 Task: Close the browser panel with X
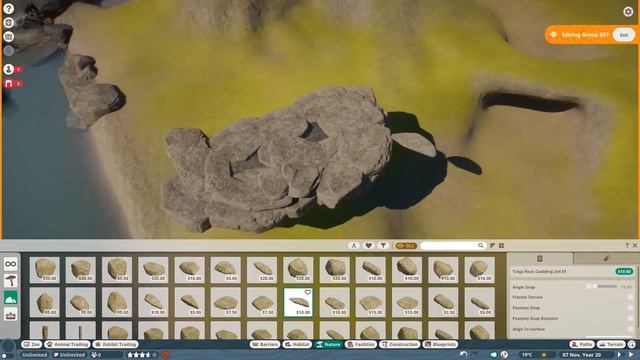click(x=635, y=245)
